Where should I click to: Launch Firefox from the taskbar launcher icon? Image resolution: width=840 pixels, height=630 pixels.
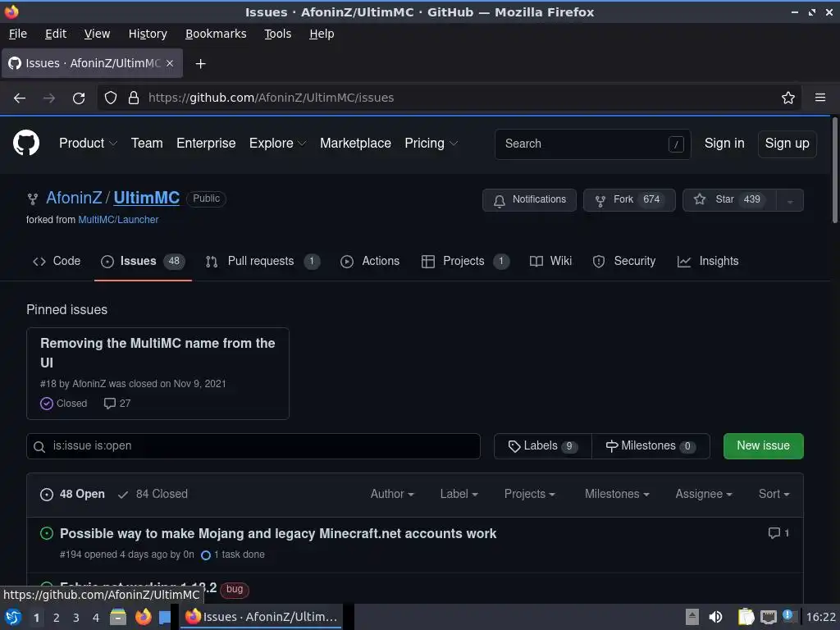point(143,617)
